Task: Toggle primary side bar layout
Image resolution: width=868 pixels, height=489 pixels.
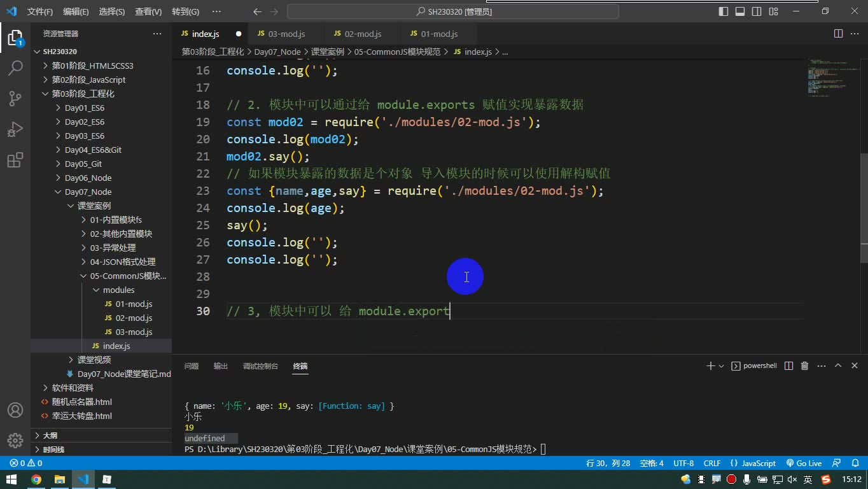Action: 724,11
